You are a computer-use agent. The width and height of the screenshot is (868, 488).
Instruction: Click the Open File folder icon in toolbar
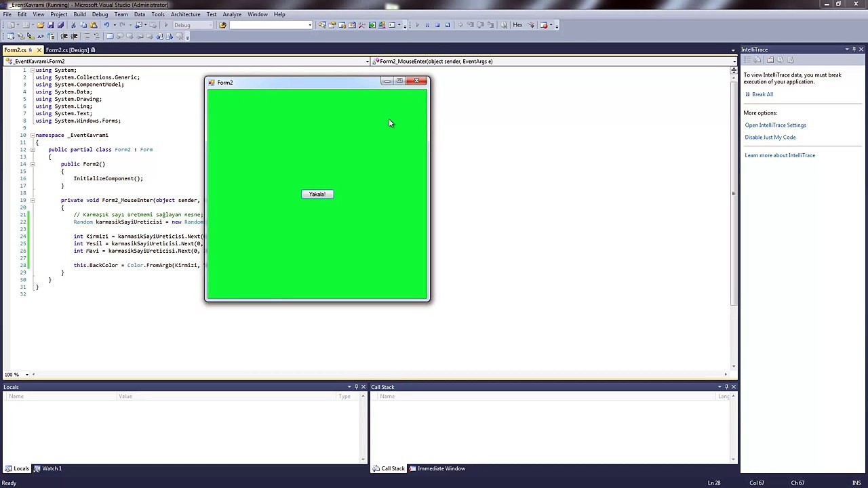pos(41,25)
